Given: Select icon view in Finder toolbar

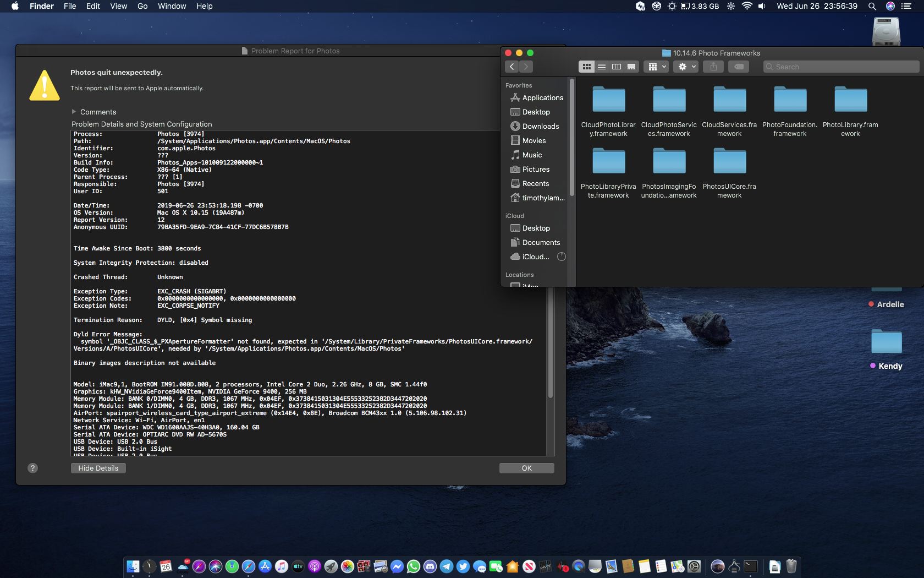Looking at the screenshot, I should tap(587, 67).
